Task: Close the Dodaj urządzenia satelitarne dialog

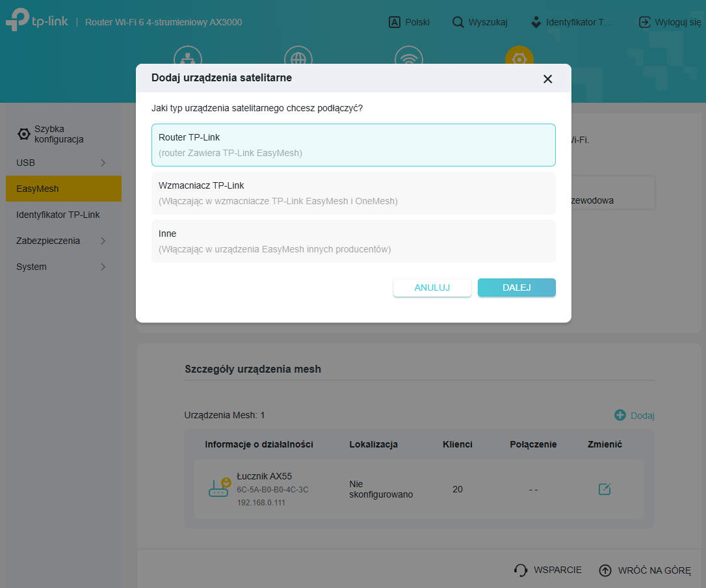Action: [x=547, y=79]
